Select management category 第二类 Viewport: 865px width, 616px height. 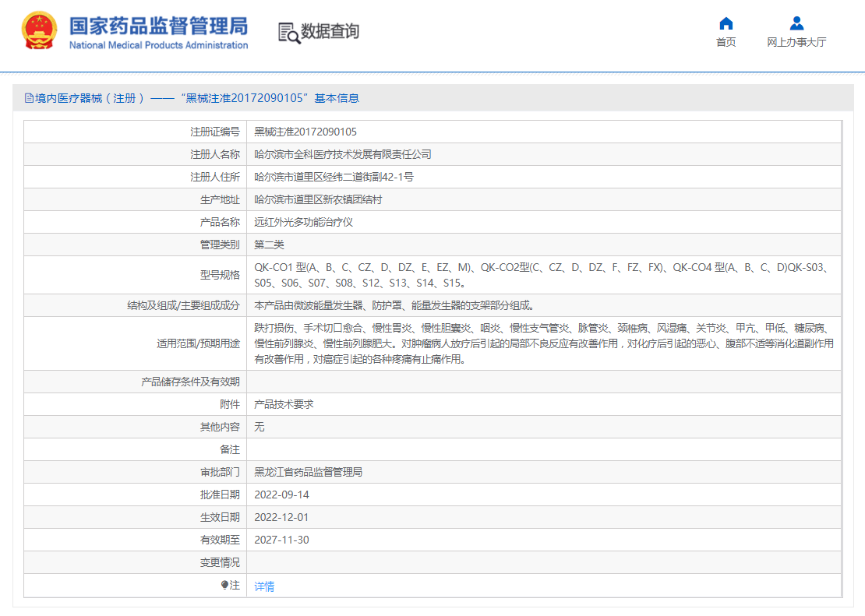pyautogui.click(x=269, y=245)
